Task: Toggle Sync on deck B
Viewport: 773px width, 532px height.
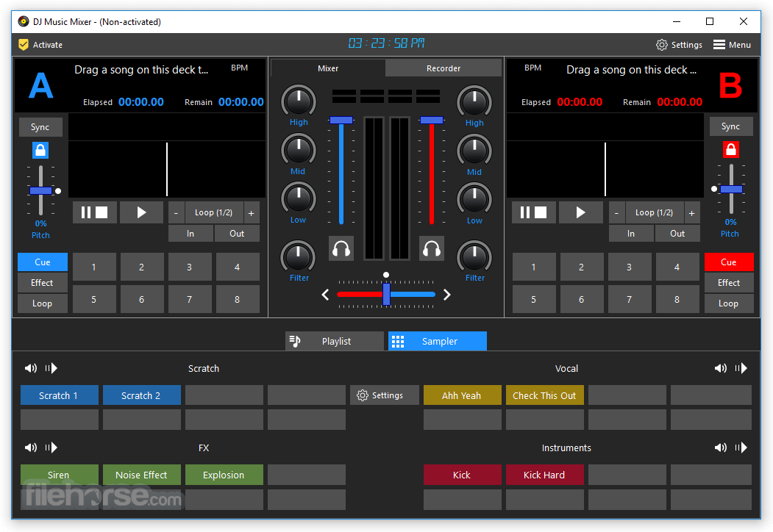Action: click(x=731, y=126)
